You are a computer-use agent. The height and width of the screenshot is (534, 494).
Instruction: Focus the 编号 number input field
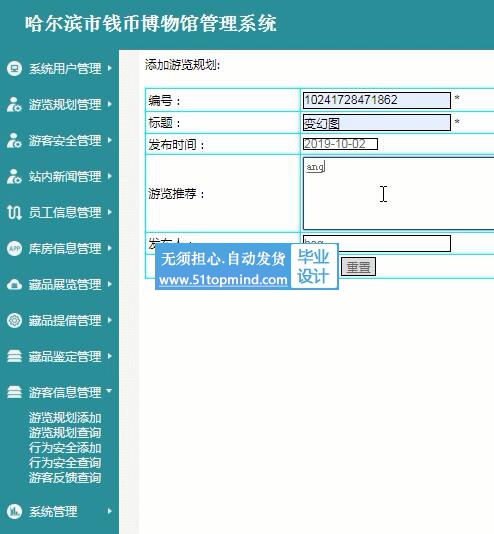click(x=377, y=100)
